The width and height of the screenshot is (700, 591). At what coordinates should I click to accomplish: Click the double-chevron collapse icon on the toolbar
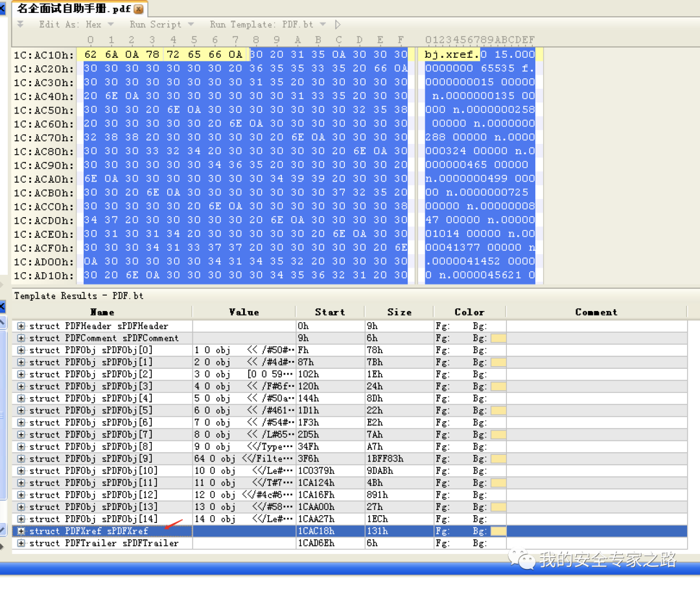click(x=22, y=25)
